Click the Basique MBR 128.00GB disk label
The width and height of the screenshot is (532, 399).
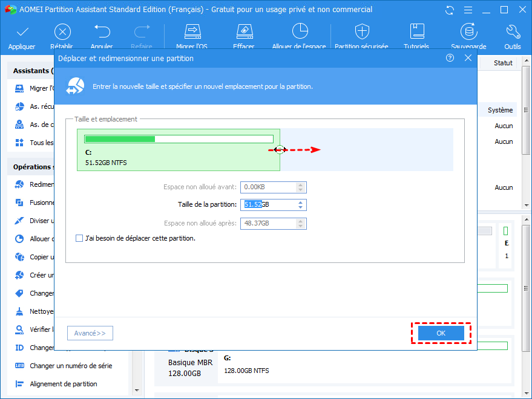190,368
